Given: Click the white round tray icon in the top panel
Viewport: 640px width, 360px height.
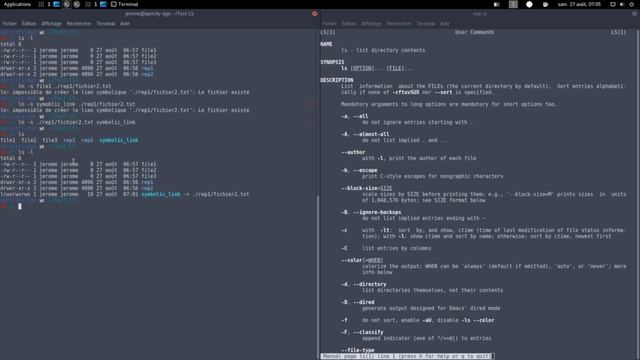Looking at the screenshot, I should [529, 4].
